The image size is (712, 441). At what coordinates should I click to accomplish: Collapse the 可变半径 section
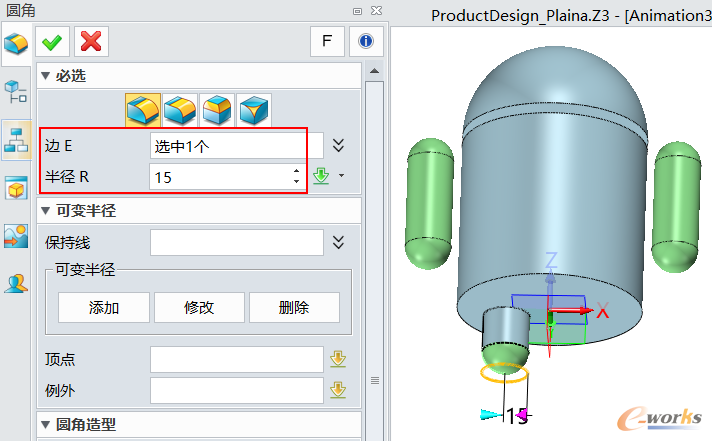click(45, 210)
